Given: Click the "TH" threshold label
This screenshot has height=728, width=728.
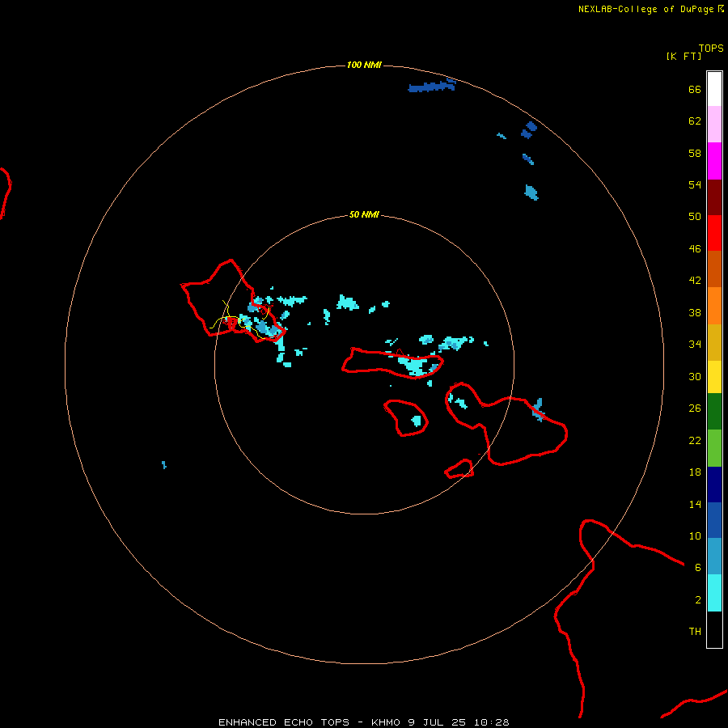Looking at the screenshot, I should [x=695, y=632].
